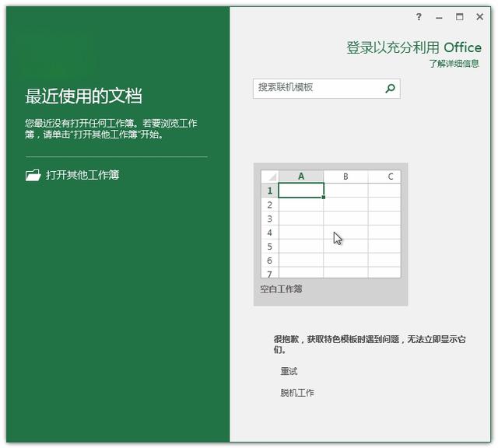Open 登录以充分利用 Office sign-in link
The image size is (498, 448).
[x=413, y=47]
